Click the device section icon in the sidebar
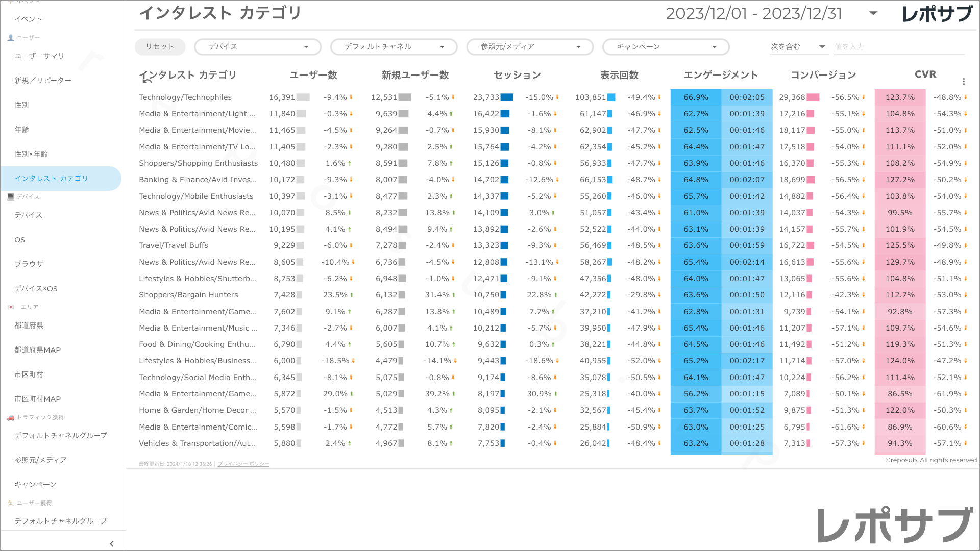This screenshot has width=980, height=551. pos(10,196)
